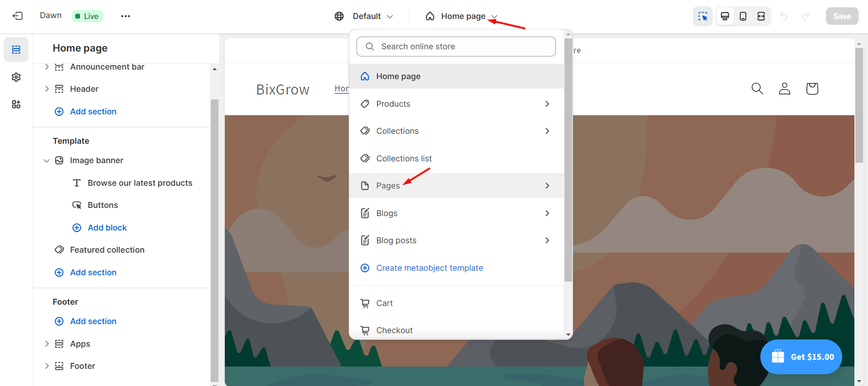Click the exit editor icon
This screenshot has height=386, width=868.
pos(18,16)
